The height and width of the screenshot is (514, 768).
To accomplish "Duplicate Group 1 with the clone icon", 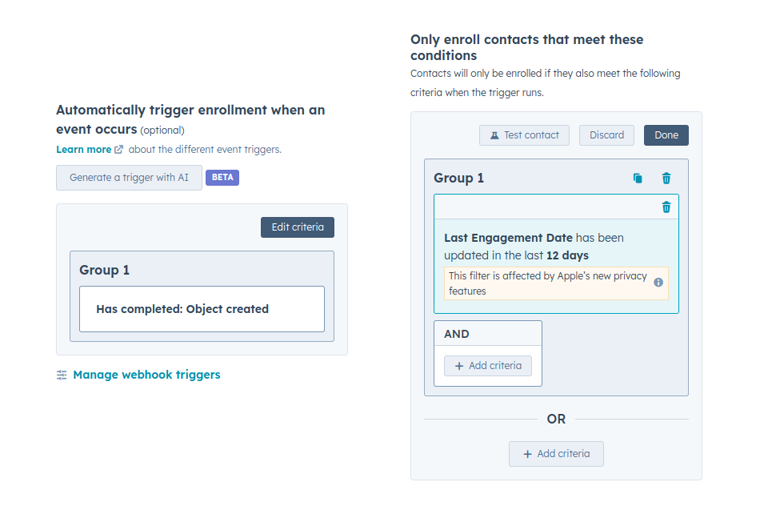I will (638, 178).
